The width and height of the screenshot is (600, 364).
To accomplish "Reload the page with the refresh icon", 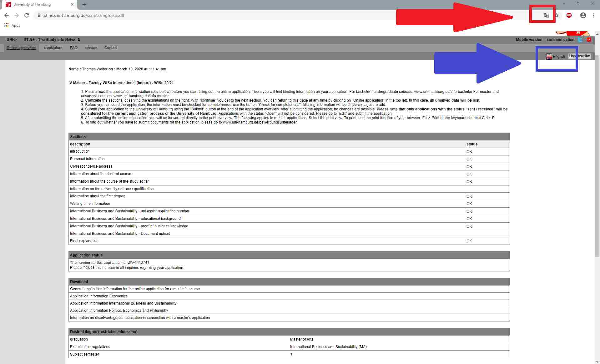I will (x=27, y=15).
